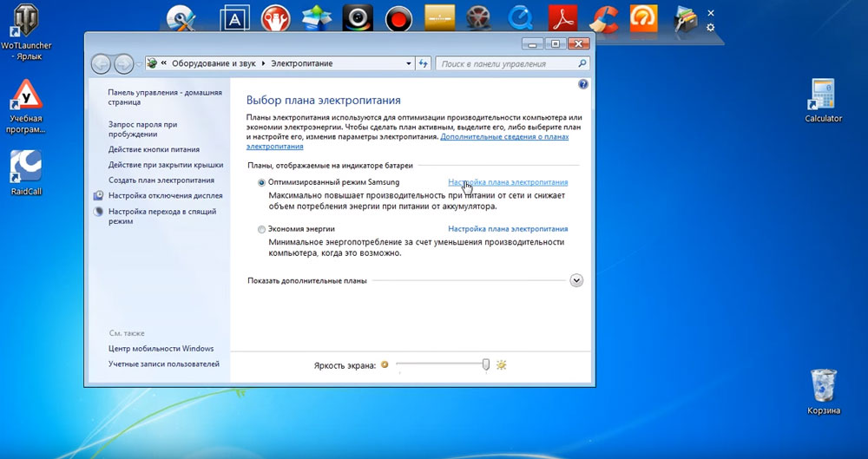The height and width of the screenshot is (459, 868).
Task: Open Настройка отключения дисплея
Action: click(166, 196)
